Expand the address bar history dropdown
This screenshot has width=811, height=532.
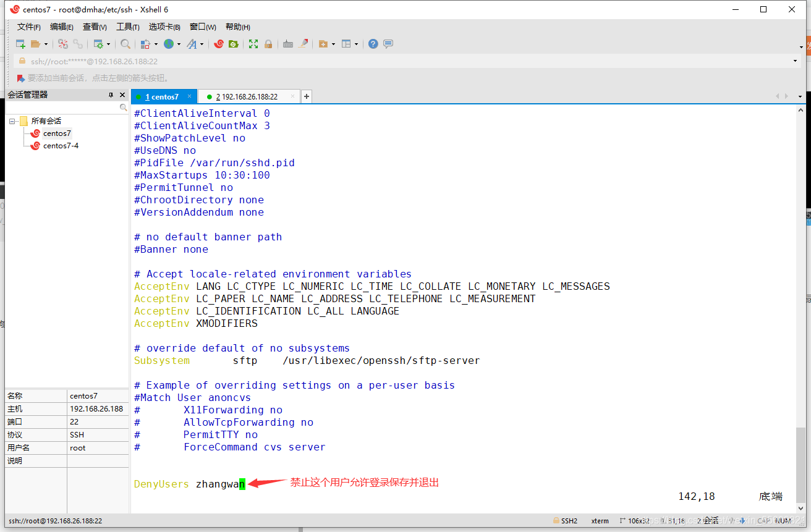click(795, 61)
